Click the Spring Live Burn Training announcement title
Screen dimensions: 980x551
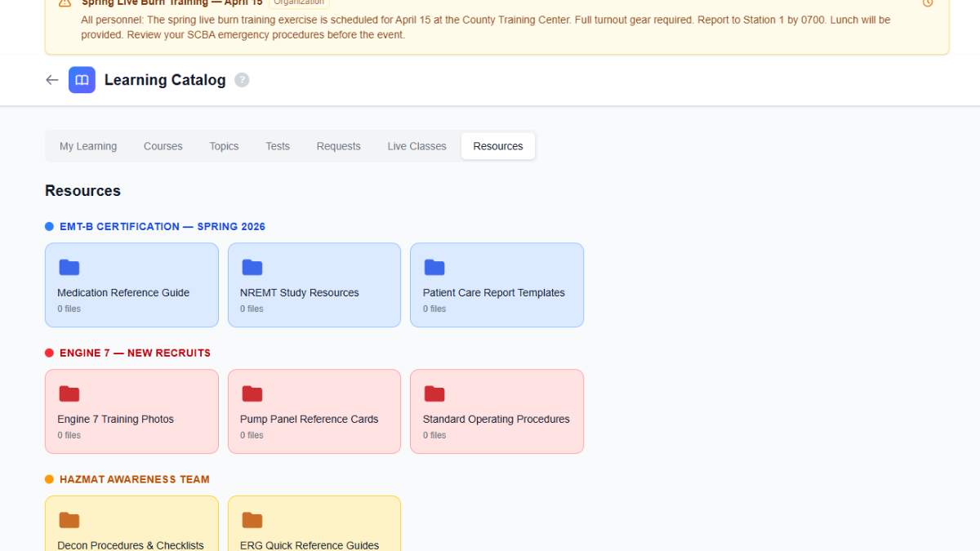172,3
